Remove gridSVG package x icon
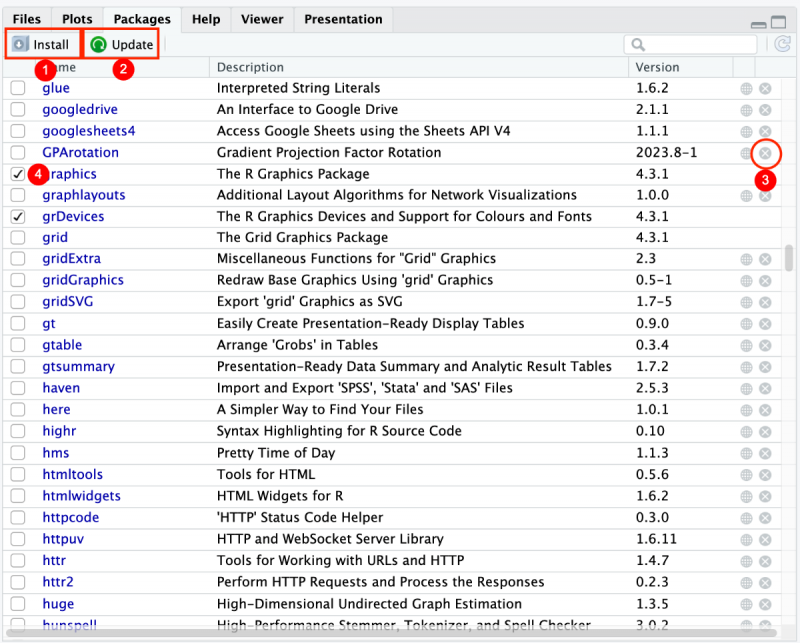Screen dimensions: 800x643 point(765,302)
